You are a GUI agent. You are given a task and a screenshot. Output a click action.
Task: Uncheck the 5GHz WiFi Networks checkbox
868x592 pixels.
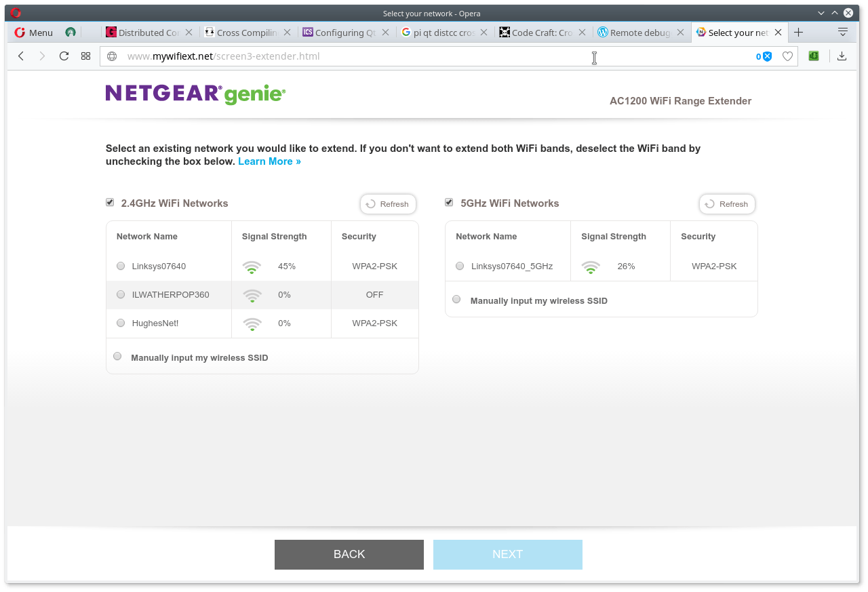tap(449, 202)
